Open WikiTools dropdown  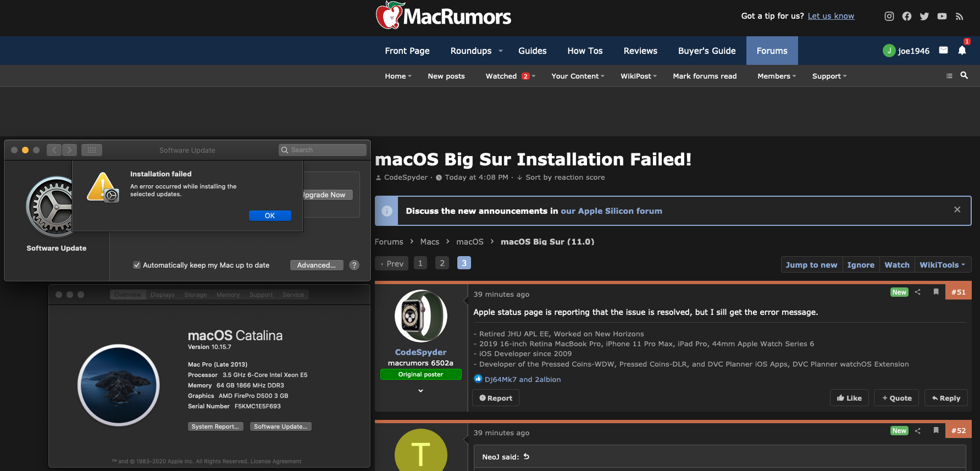pyautogui.click(x=942, y=264)
